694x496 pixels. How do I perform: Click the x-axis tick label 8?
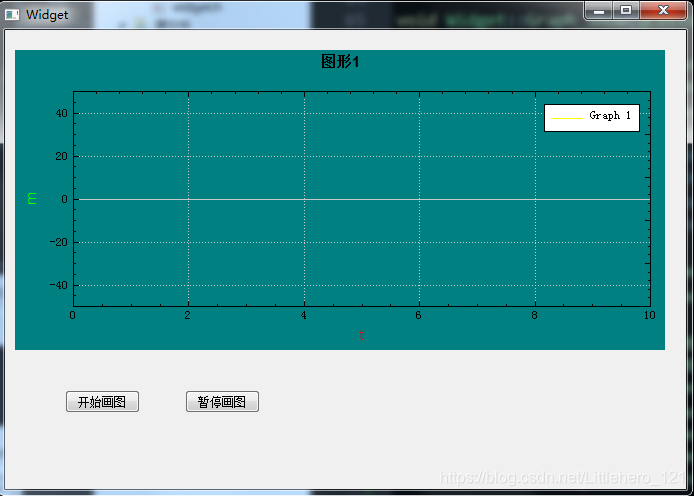[x=534, y=315]
